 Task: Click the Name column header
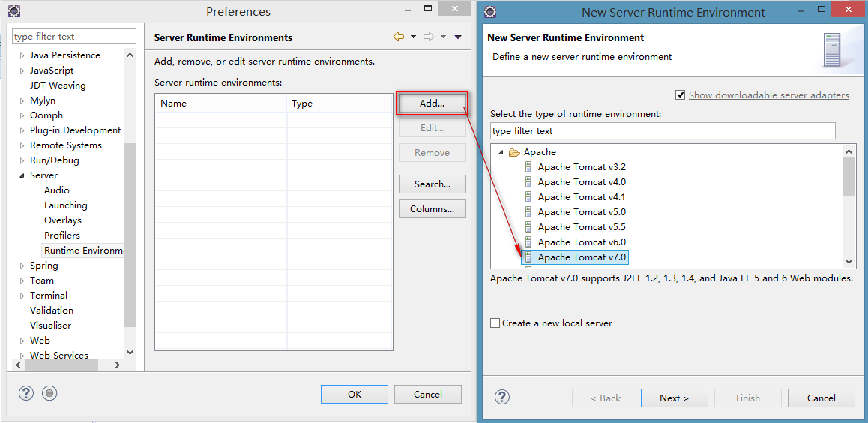click(x=221, y=103)
